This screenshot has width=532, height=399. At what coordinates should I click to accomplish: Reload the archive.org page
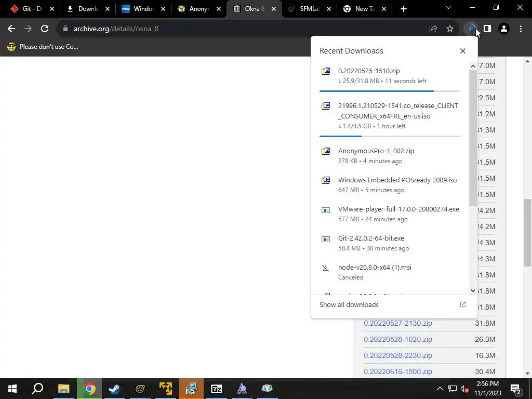(x=45, y=29)
